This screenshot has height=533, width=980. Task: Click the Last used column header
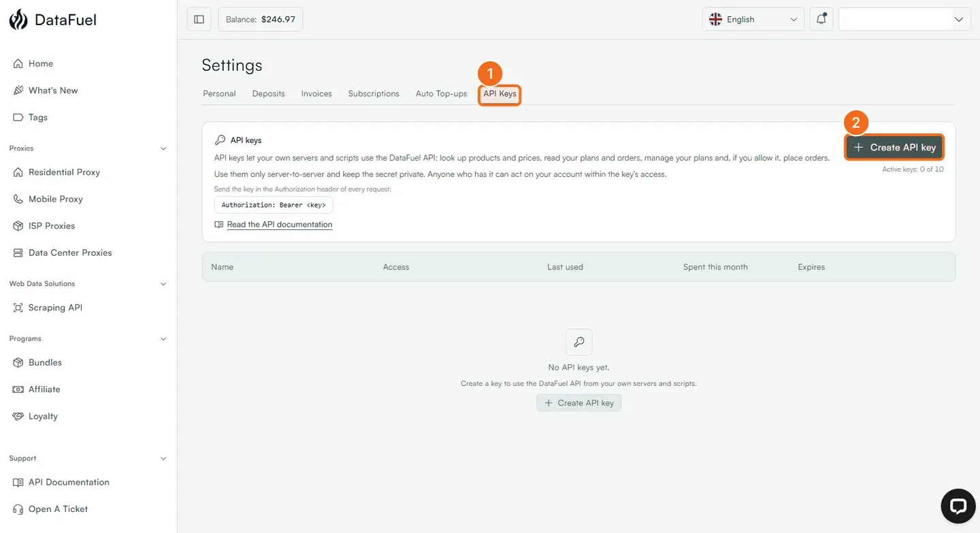pos(565,267)
